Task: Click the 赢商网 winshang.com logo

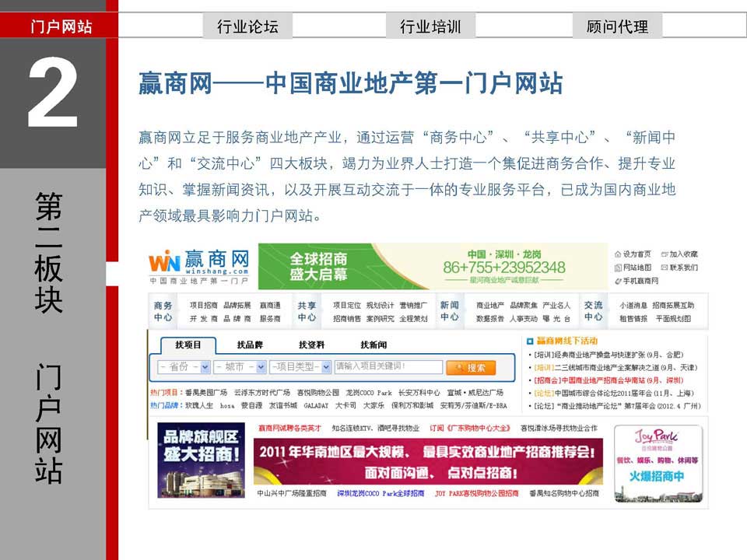Action: pyautogui.click(x=199, y=266)
